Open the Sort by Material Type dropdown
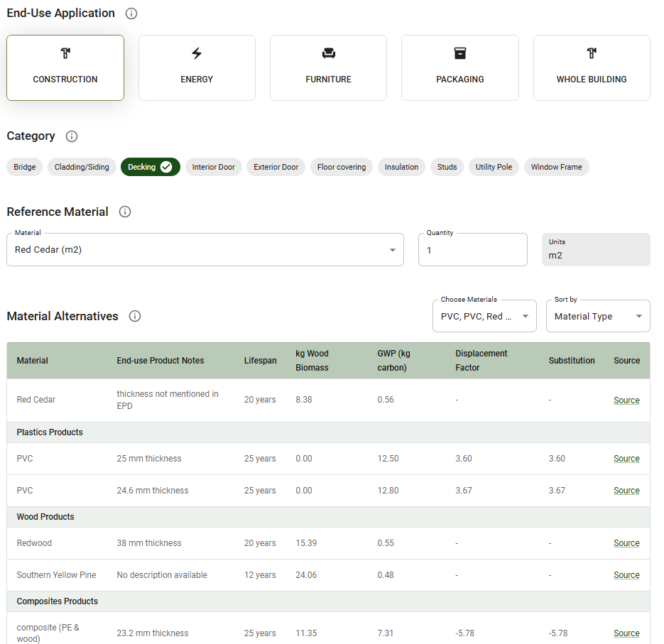Image resolution: width=664 pixels, height=644 pixels. click(597, 315)
